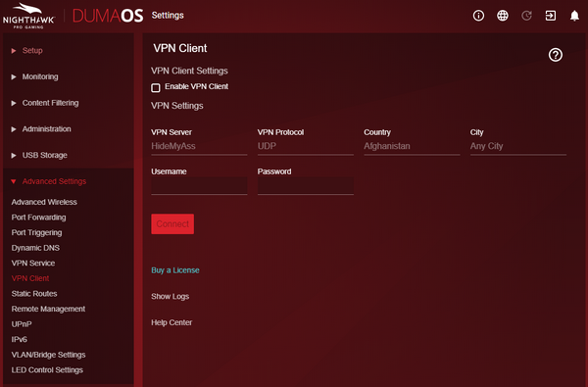This screenshot has width=588, height=387.
Task: Expand the Monitoring section
Action: click(x=40, y=76)
